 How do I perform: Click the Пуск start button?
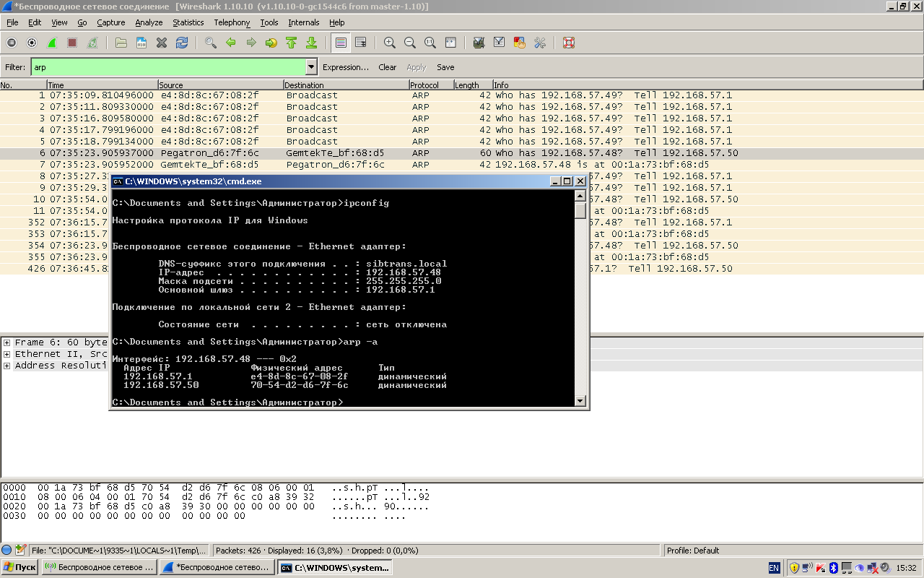(19, 568)
